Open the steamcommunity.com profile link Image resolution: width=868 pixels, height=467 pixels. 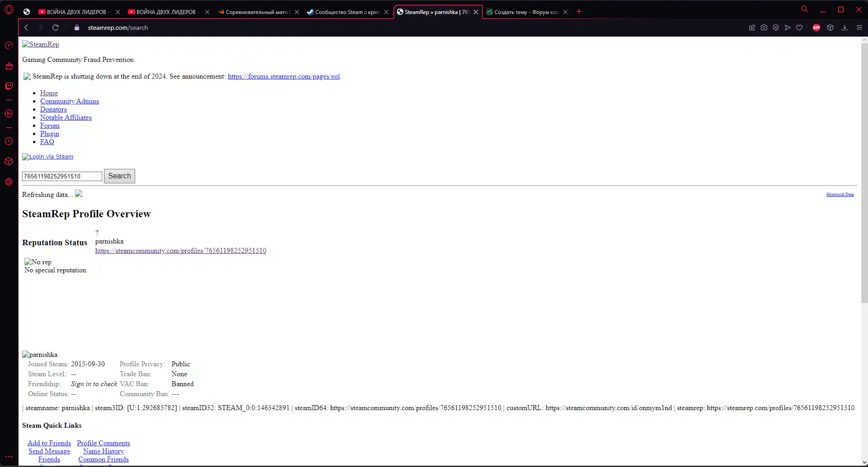[x=181, y=251]
